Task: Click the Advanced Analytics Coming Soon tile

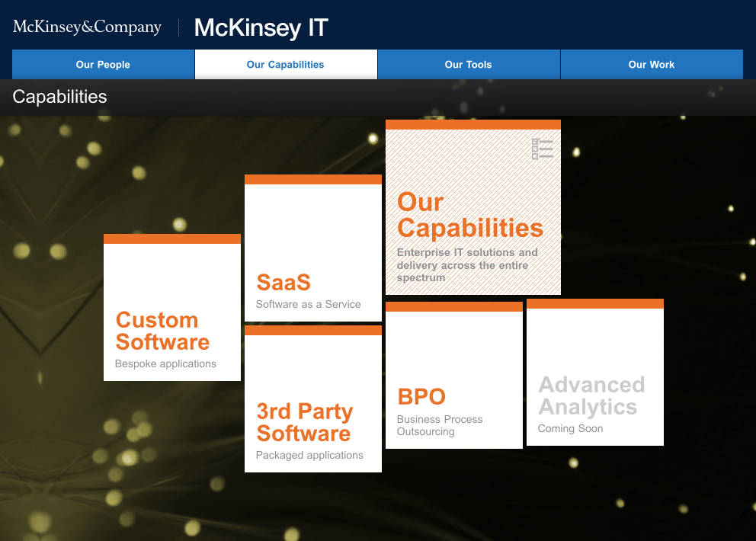Action: pos(595,373)
